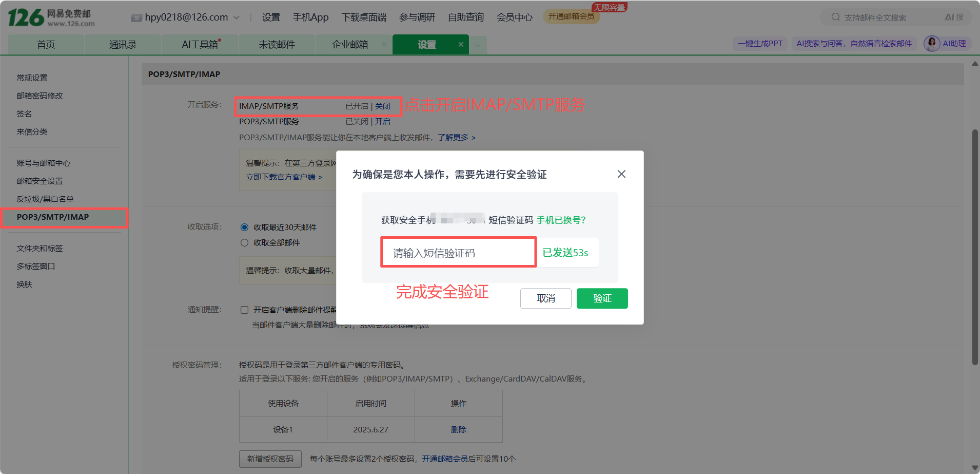This screenshot has width=980, height=474.
Task: Open 邮箱安全设置 in the sidebar
Action: (40, 181)
